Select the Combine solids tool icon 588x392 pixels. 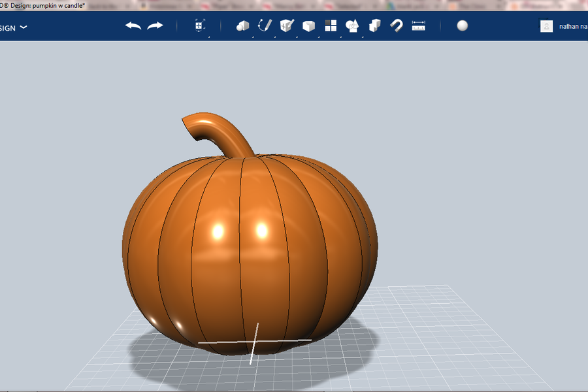pyautogui.click(x=374, y=26)
